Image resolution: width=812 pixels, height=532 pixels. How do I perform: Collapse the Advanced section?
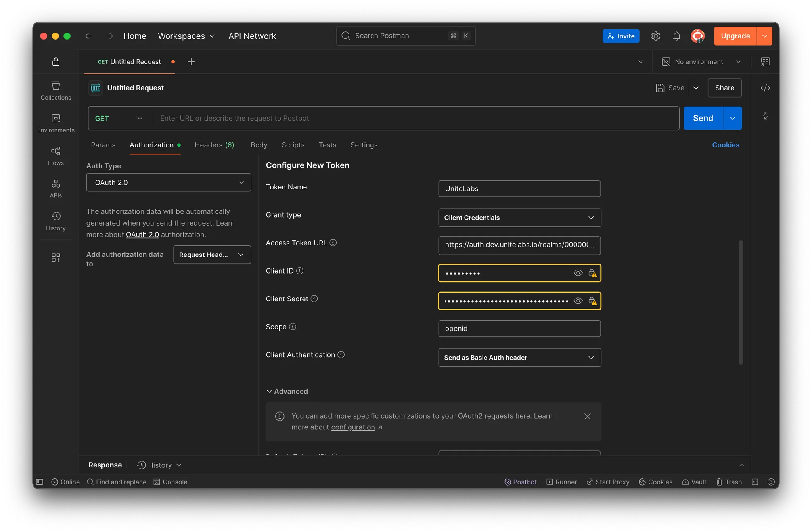pyautogui.click(x=287, y=391)
